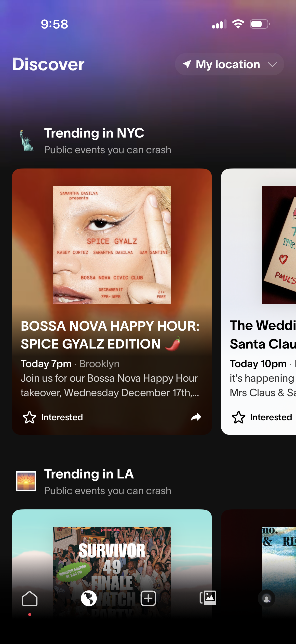The width and height of the screenshot is (296, 644).
Task: Tap the share arrow on the Bossa Nova card
Action: point(196,417)
